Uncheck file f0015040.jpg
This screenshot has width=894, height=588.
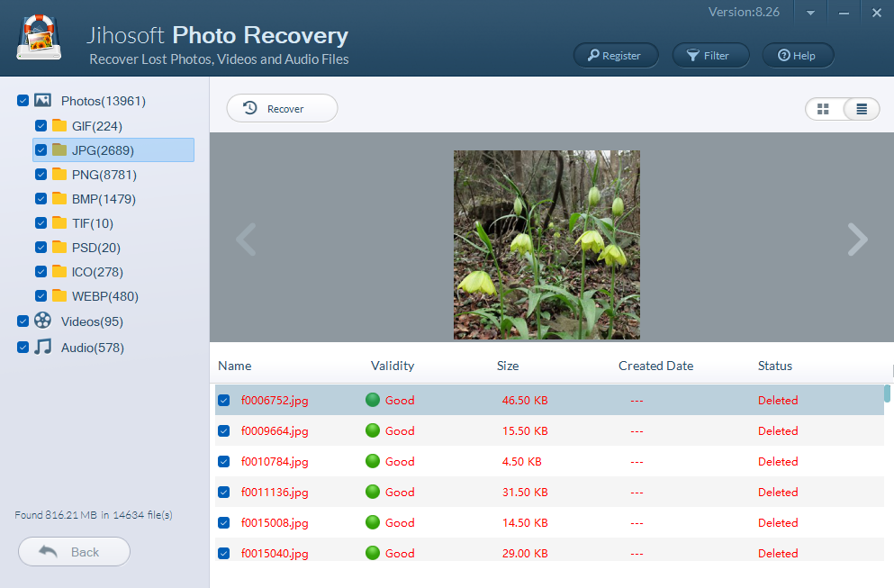pos(224,553)
